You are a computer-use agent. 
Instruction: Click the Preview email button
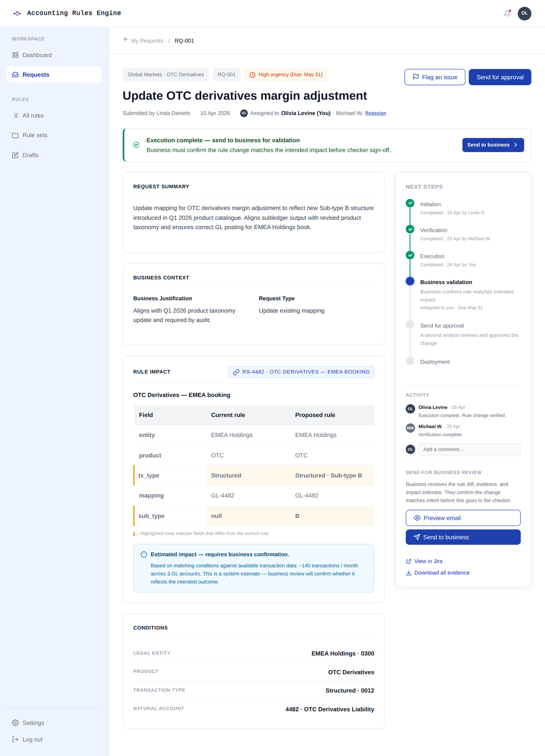click(x=463, y=518)
